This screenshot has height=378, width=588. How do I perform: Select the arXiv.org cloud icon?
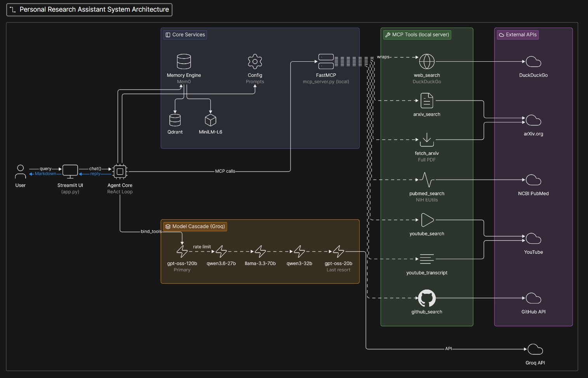[534, 120]
